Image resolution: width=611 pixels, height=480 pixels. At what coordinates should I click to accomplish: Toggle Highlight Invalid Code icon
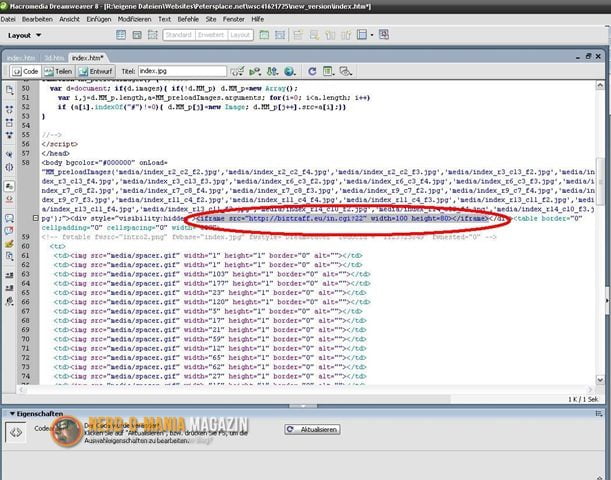(9, 199)
